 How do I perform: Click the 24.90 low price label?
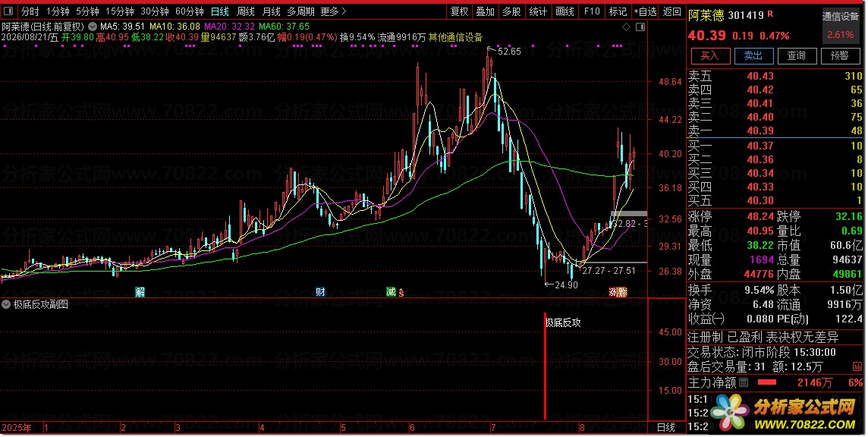coord(566,285)
